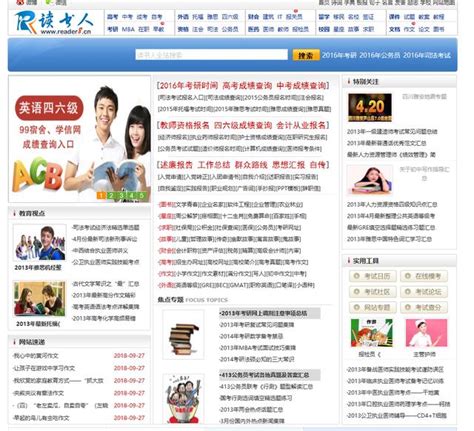Screen dimensions: 474x431
Task: Open the 高考 navigation item
Action: tap(112, 17)
